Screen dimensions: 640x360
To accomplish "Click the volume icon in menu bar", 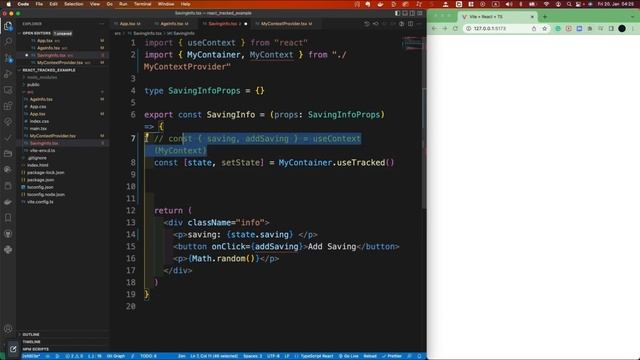I will [508, 4].
